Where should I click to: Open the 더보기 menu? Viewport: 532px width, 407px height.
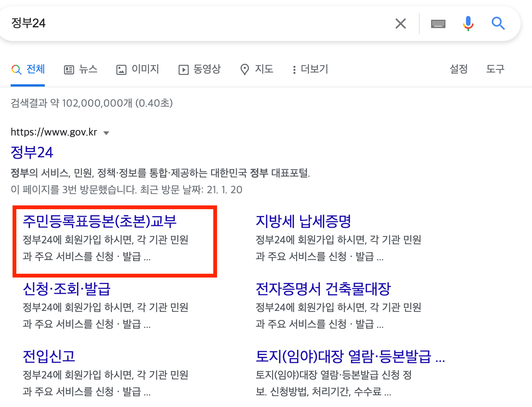click(310, 69)
